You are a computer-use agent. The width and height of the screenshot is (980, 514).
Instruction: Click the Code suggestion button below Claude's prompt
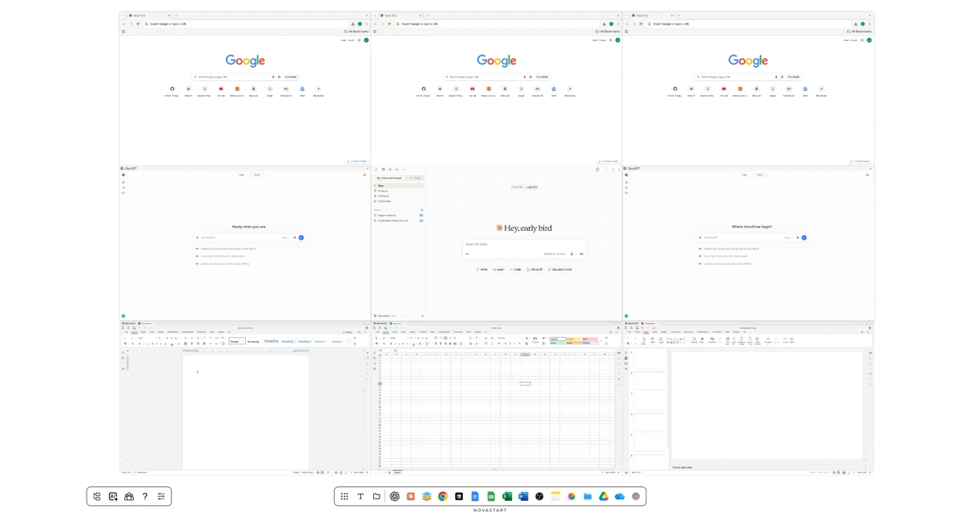[x=515, y=269]
